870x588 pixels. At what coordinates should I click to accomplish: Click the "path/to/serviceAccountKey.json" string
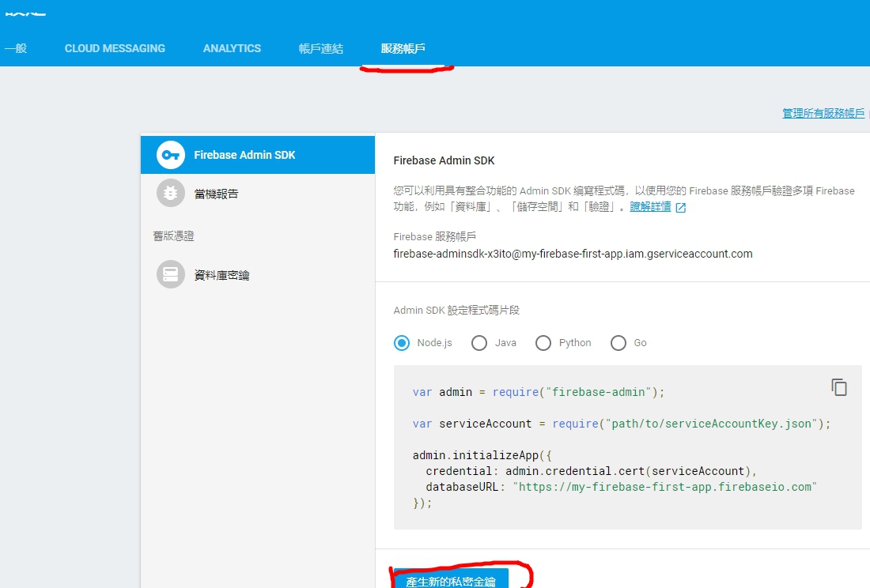(711, 424)
